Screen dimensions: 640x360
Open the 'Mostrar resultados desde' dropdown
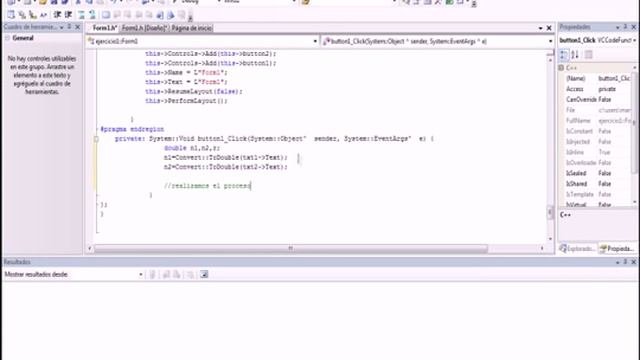(x=140, y=274)
